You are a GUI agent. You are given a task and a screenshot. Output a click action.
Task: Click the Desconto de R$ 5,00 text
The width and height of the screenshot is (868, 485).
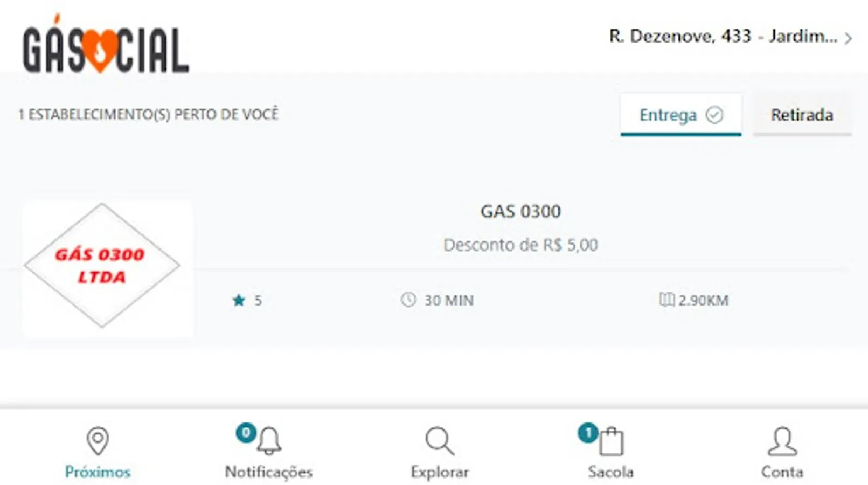(x=520, y=245)
